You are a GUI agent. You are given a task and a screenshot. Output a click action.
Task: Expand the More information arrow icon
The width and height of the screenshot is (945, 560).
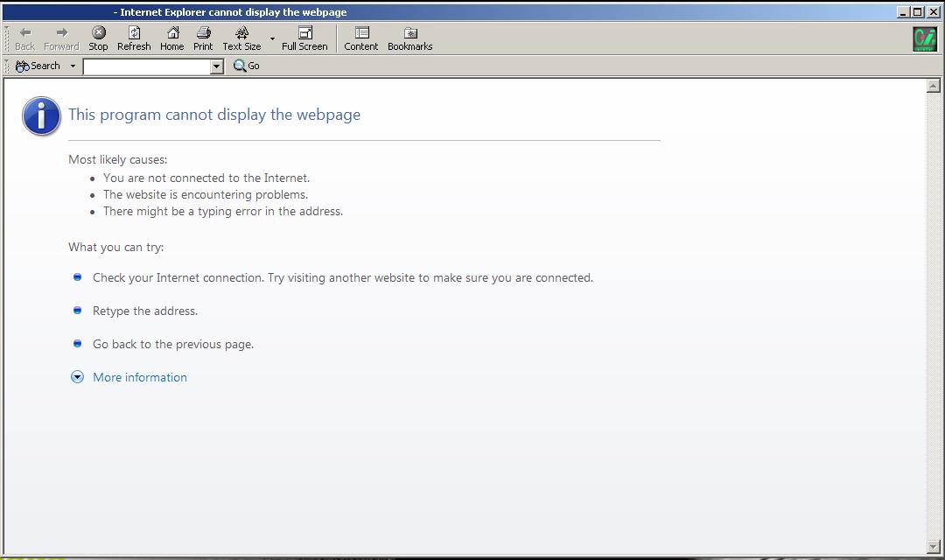coord(77,377)
